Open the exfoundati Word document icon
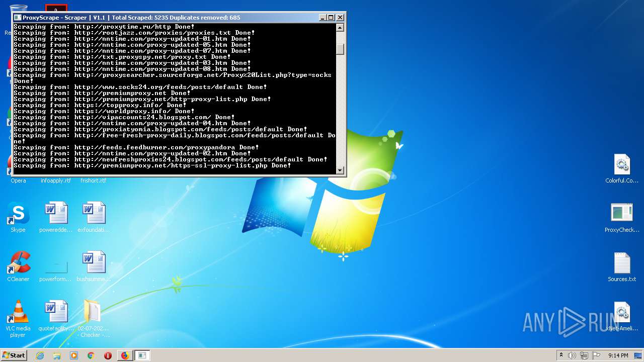This screenshot has width=644, height=362. click(94, 217)
